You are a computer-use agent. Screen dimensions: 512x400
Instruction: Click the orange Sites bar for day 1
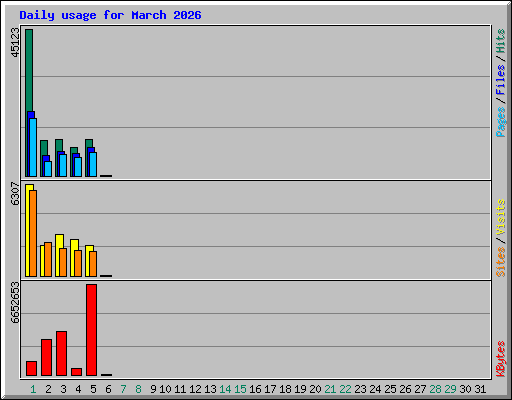coord(33,233)
